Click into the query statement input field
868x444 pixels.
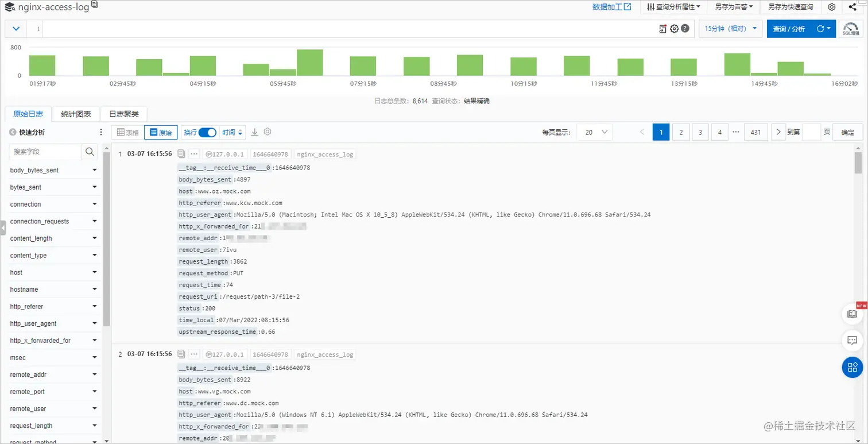point(350,29)
